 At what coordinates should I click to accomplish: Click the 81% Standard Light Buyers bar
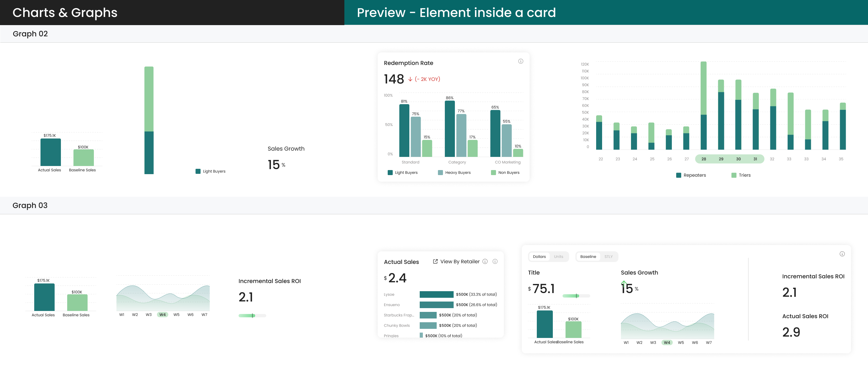(x=404, y=130)
